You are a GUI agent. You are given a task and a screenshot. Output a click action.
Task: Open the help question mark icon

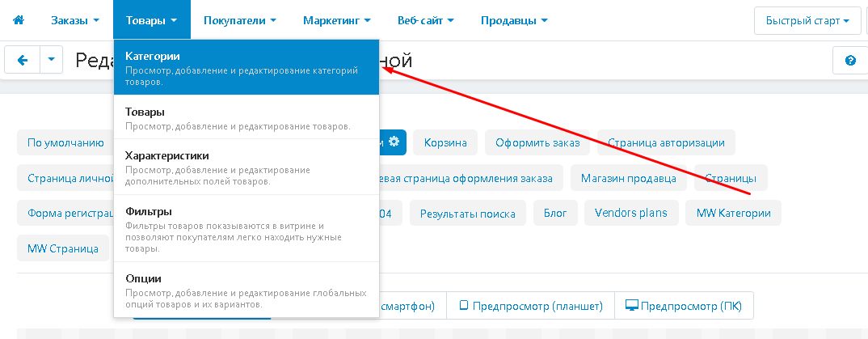tap(850, 61)
